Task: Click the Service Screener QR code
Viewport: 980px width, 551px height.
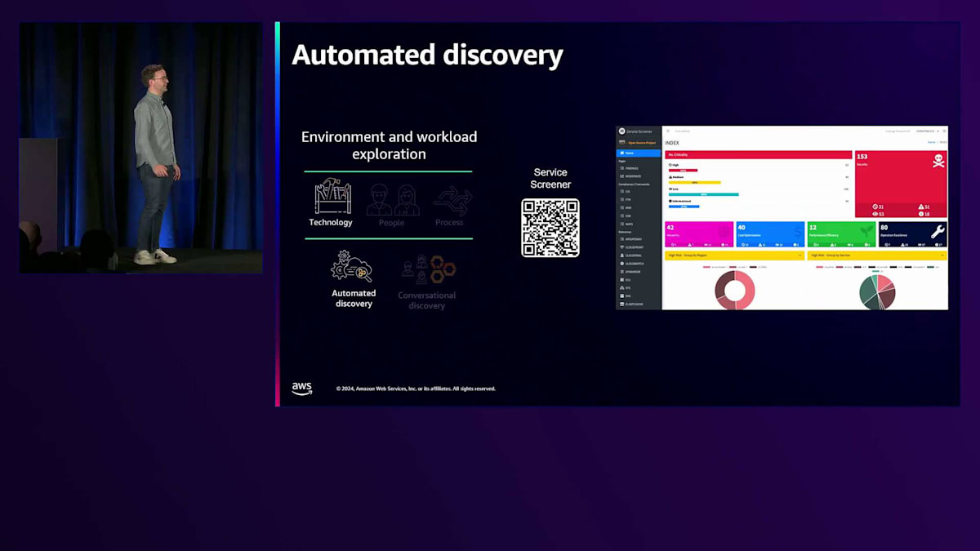Action: click(x=550, y=228)
